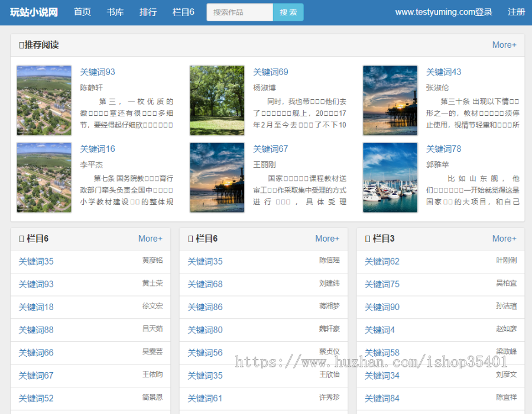Focus the 搜索作品 search input field
Screen dimensions: 532x414
(x=240, y=12)
